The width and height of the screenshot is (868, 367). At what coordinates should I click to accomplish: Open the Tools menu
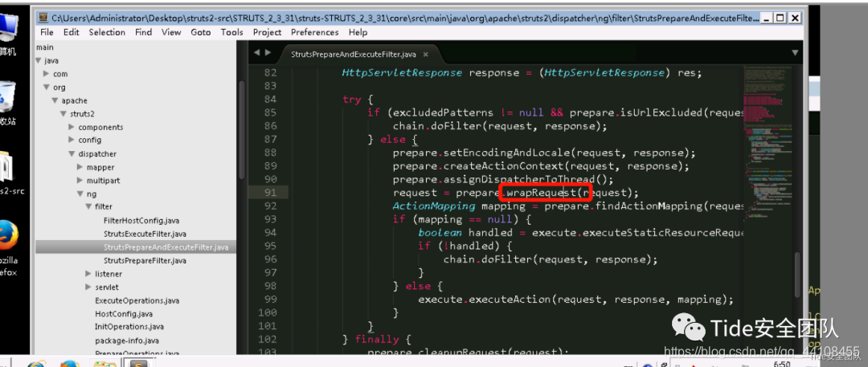click(231, 32)
